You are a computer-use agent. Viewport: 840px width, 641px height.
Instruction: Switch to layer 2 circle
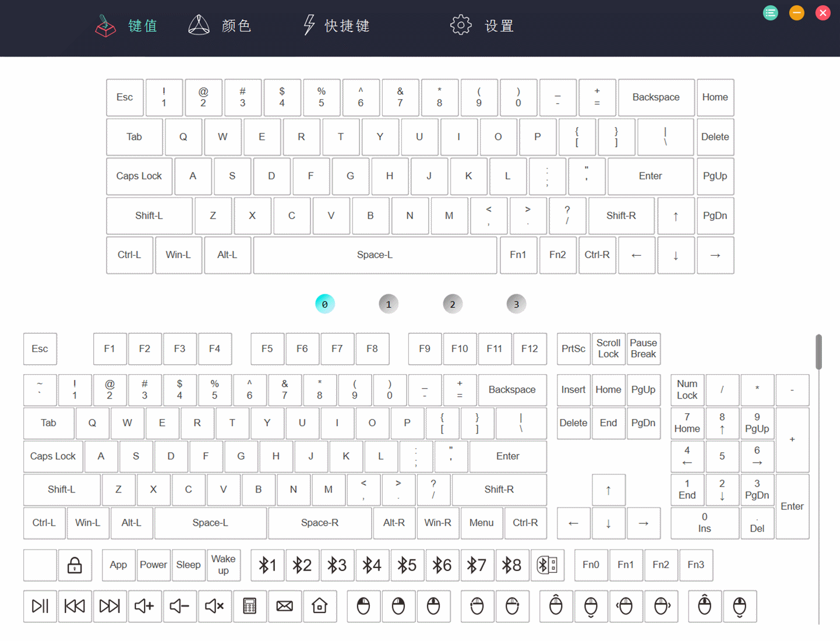(x=453, y=304)
